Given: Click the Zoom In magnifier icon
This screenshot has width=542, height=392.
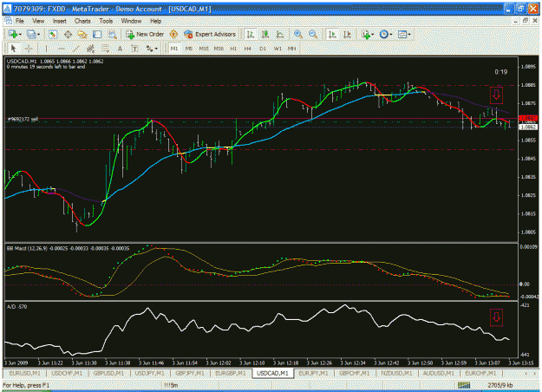Looking at the screenshot, I should click(x=298, y=34).
